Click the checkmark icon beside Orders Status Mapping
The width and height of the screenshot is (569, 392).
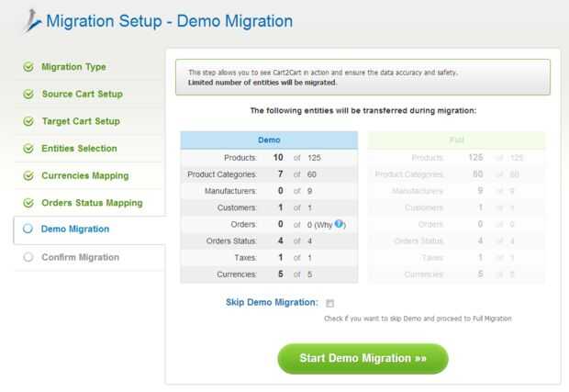(28, 203)
